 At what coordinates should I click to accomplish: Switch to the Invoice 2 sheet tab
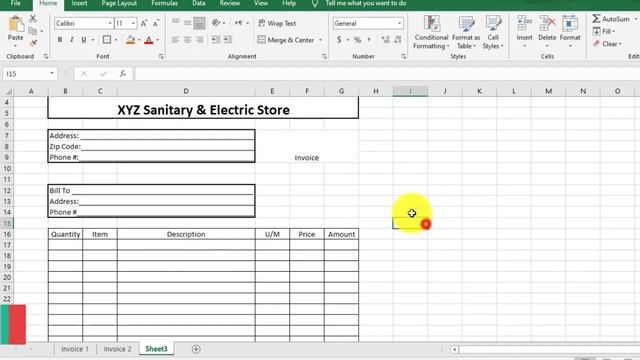point(118,349)
